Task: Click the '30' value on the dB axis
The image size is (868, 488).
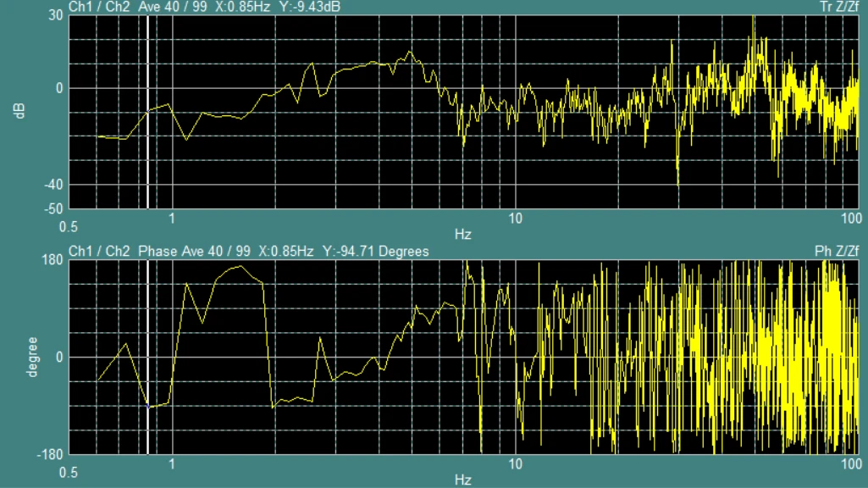Action: click(55, 15)
